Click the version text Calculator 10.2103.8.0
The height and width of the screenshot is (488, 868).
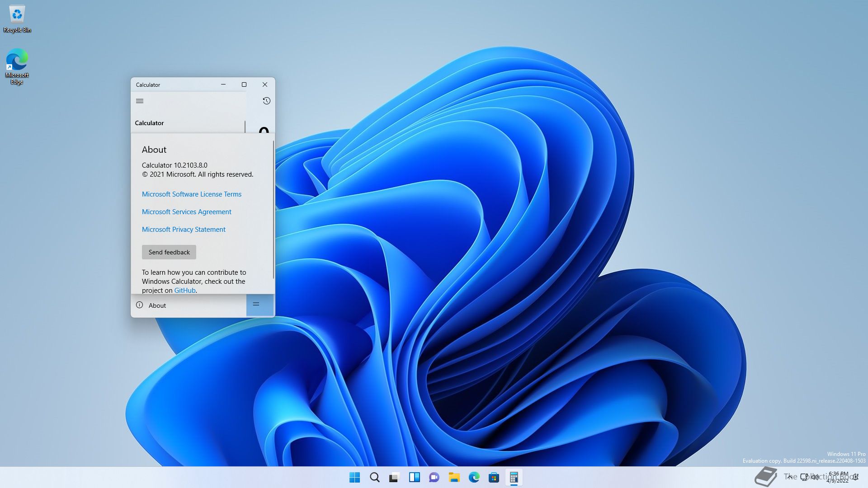point(175,165)
